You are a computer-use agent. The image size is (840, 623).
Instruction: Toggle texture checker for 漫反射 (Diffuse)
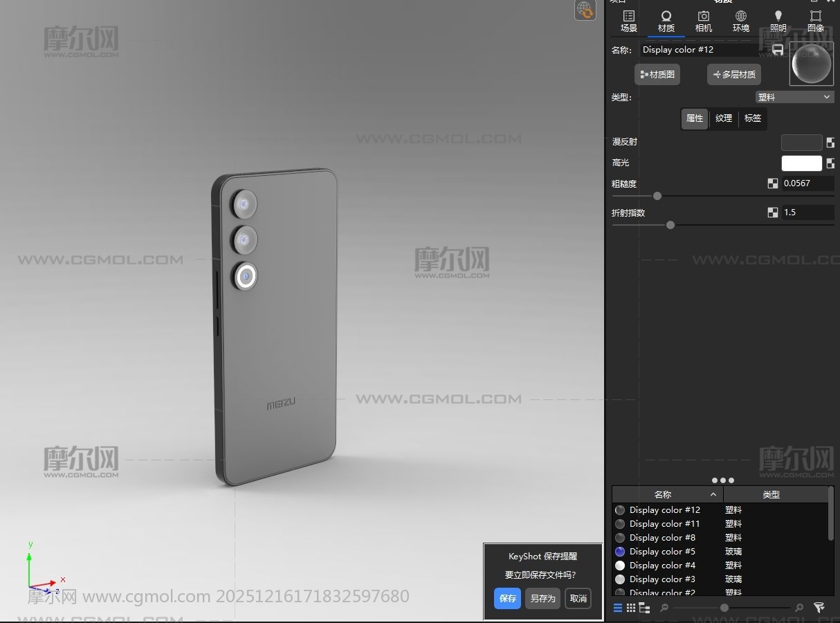click(x=830, y=143)
